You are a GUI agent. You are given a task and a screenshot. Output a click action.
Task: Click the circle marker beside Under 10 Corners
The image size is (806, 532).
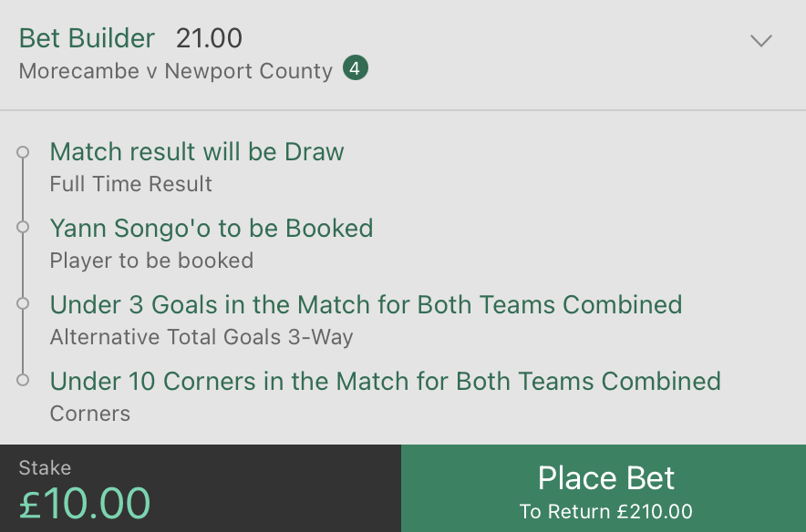click(23, 380)
